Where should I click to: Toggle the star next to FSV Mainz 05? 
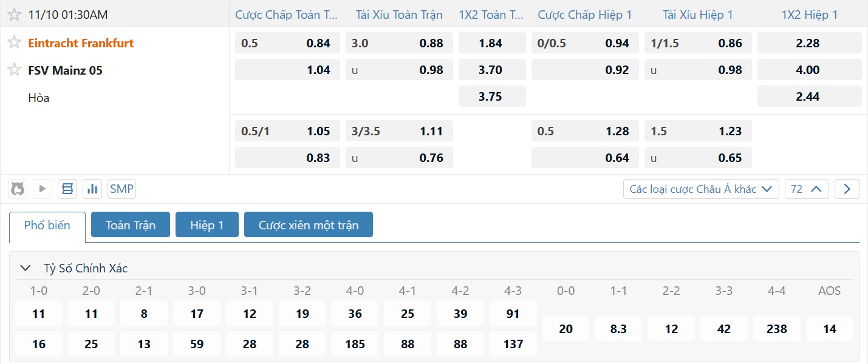(14, 70)
